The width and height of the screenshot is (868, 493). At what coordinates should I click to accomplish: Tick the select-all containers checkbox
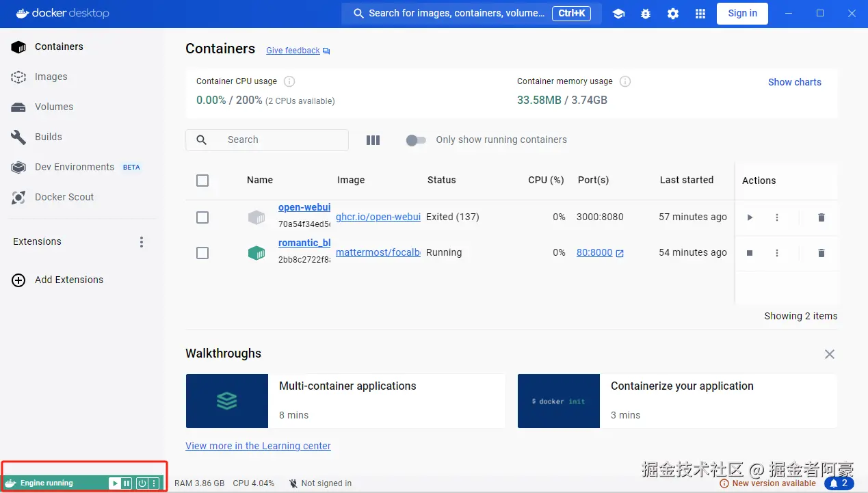202,181
